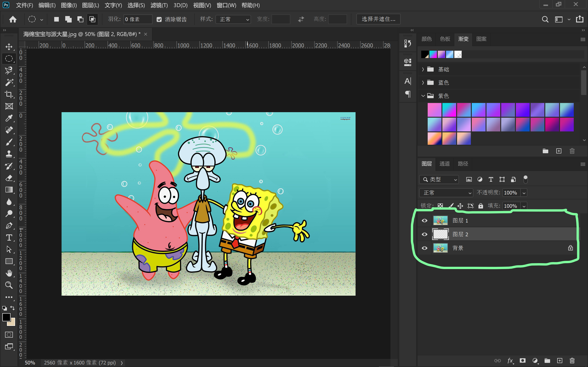The image size is (588, 367).
Task: Expand 基础 gradient group
Action: click(x=423, y=69)
